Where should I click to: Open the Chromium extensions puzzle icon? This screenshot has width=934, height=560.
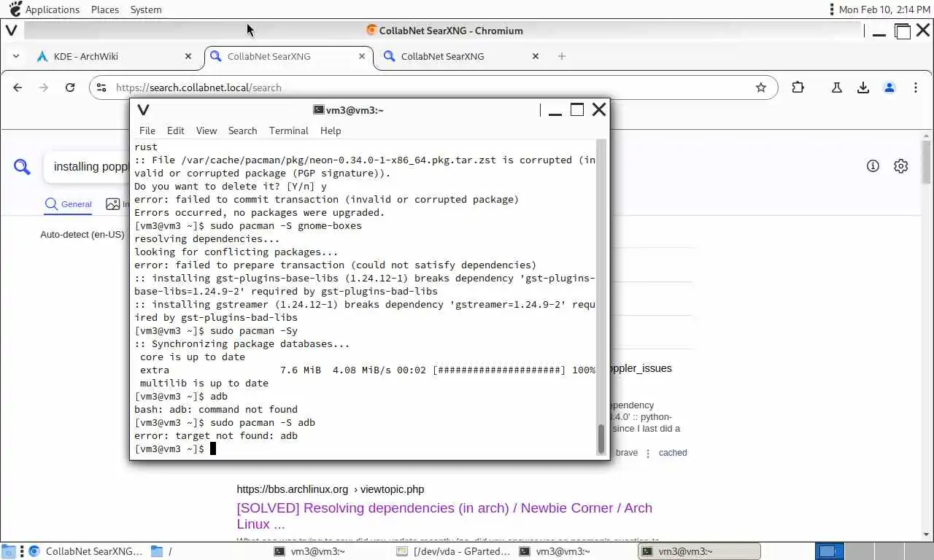(x=798, y=87)
